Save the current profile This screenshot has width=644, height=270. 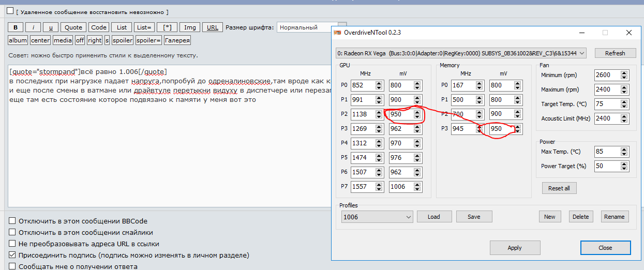[474, 217]
